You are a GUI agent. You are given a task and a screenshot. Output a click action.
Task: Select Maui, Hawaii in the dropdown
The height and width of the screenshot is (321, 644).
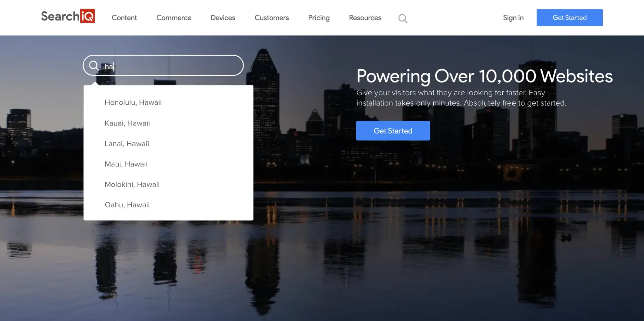(126, 164)
